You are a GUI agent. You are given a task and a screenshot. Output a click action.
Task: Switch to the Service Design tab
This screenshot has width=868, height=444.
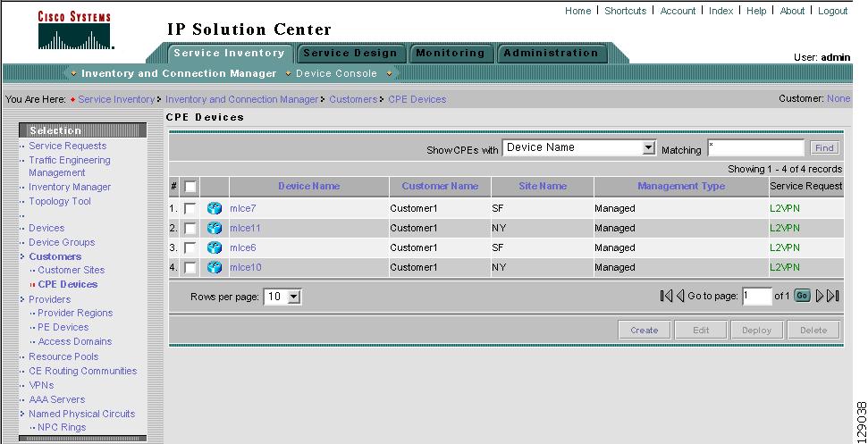point(350,53)
